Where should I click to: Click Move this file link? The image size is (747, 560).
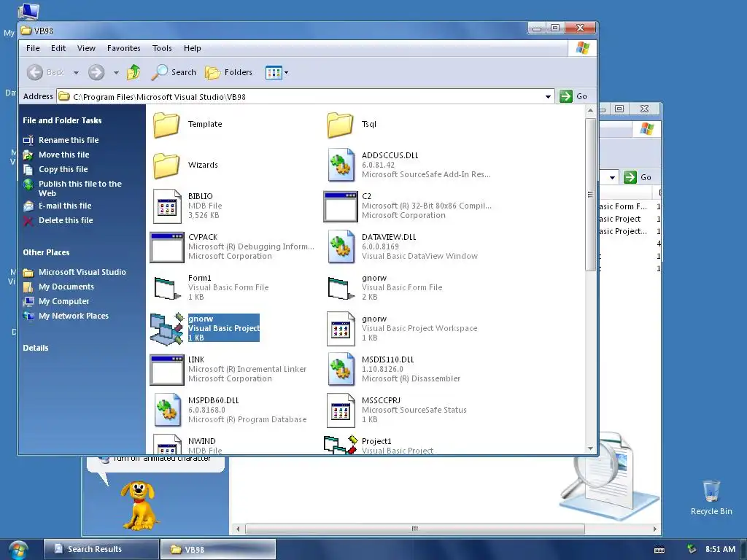[x=64, y=155]
